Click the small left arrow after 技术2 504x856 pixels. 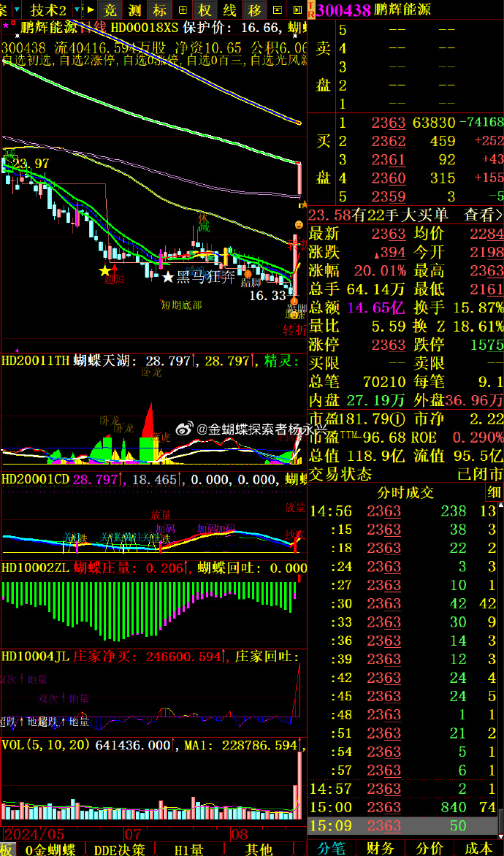click(x=77, y=9)
